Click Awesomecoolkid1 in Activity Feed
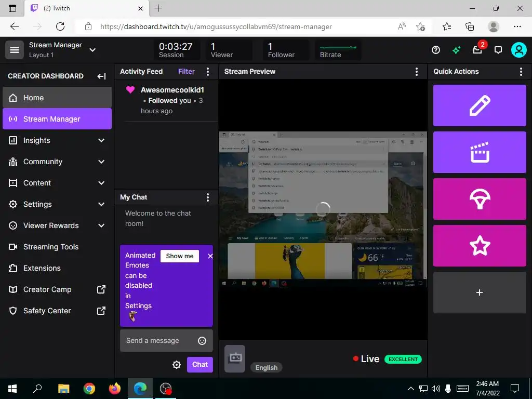This screenshot has width=532, height=399. point(172,90)
